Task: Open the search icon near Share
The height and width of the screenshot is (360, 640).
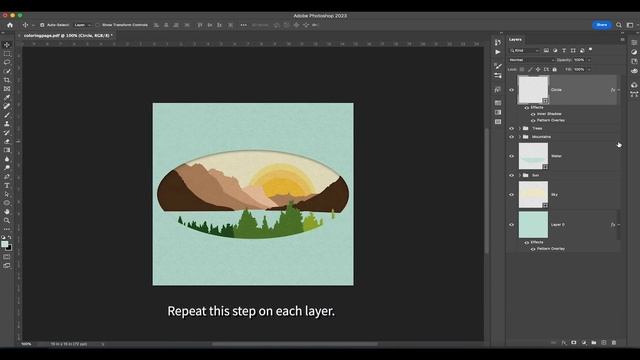Action: tap(619, 25)
